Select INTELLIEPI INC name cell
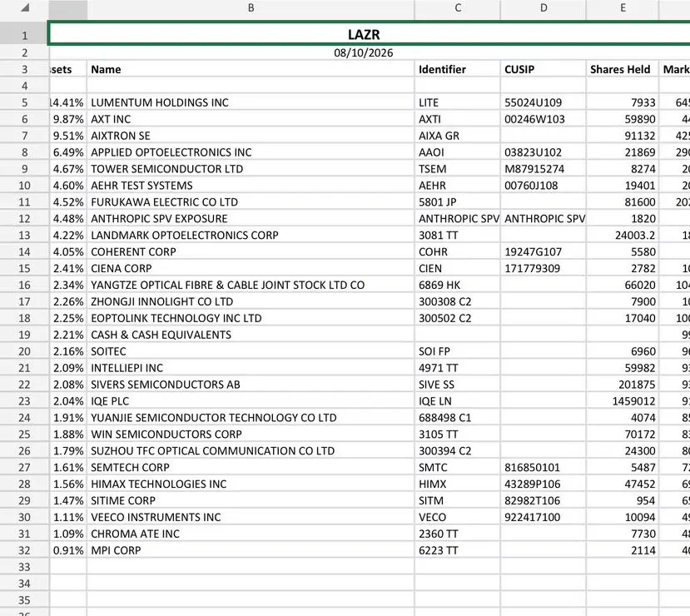 [x=251, y=368]
